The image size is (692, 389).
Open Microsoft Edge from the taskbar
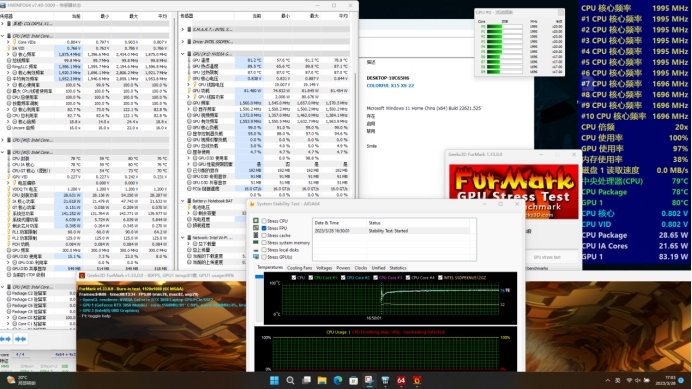pyautogui.click(x=338, y=380)
